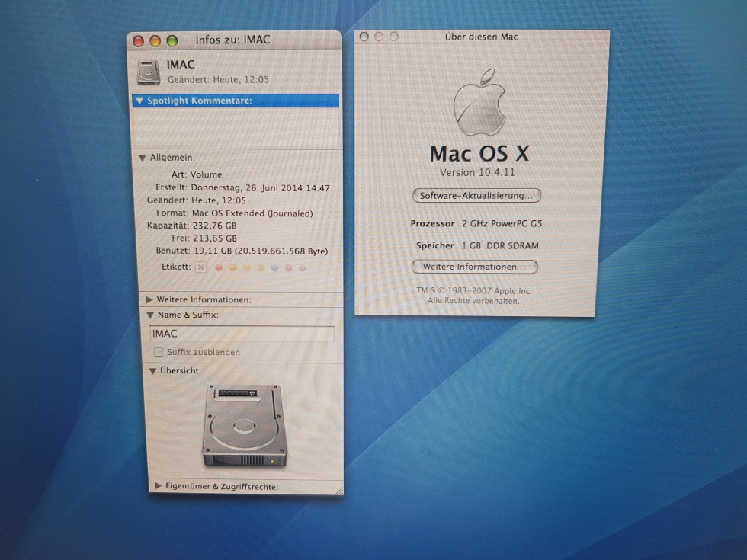Collapse the Übersicht section
This screenshot has width=747, height=560.
(x=152, y=370)
